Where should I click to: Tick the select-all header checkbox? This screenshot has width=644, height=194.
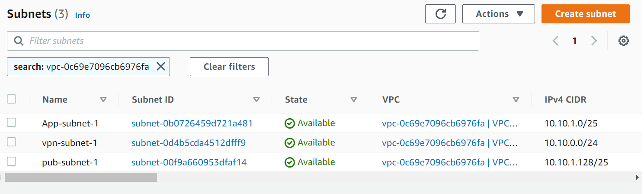tap(12, 99)
